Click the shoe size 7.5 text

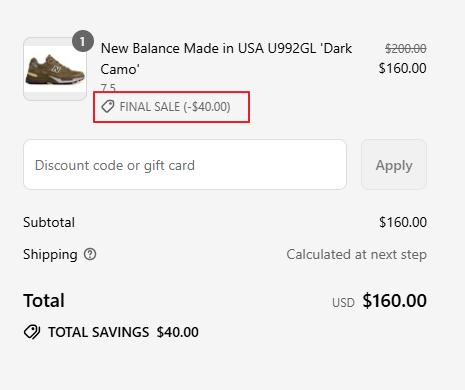point(108,88)
